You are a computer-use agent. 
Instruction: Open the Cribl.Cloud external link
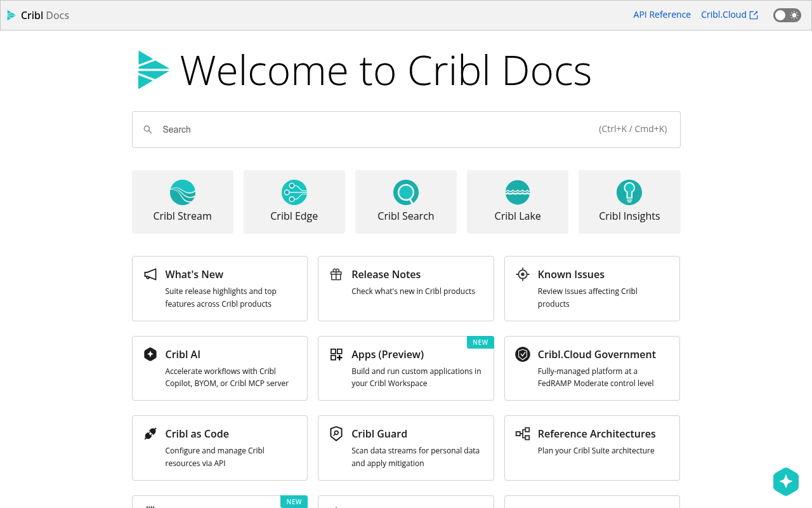click(x=730, y=15)
